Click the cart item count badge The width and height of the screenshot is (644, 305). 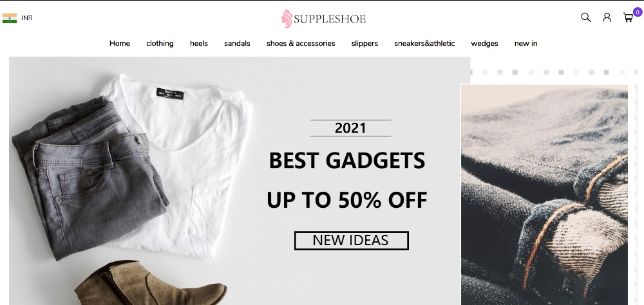[x=638, y=12]
